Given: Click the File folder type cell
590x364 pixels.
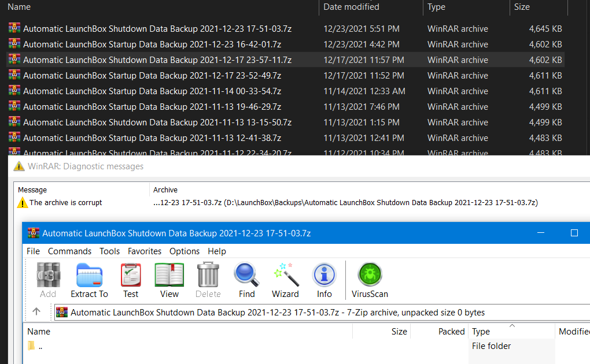Looking at the screenshot, I should [491, 346].
